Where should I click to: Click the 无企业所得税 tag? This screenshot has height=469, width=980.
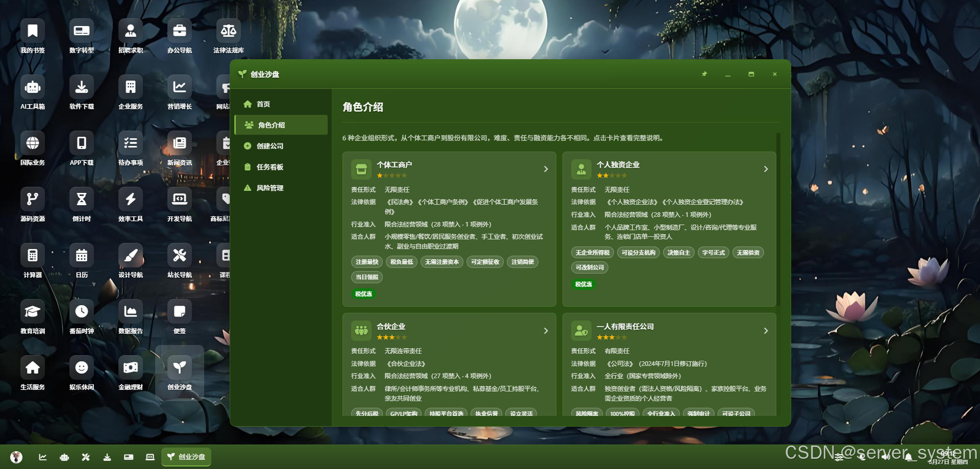coord(593,253)
